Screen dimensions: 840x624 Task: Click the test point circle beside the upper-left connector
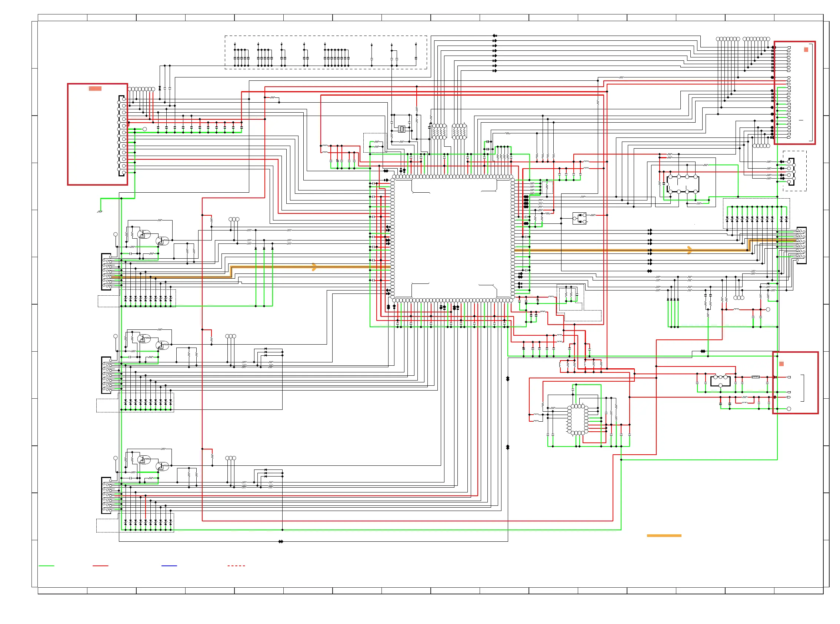(x=144, y=129)
